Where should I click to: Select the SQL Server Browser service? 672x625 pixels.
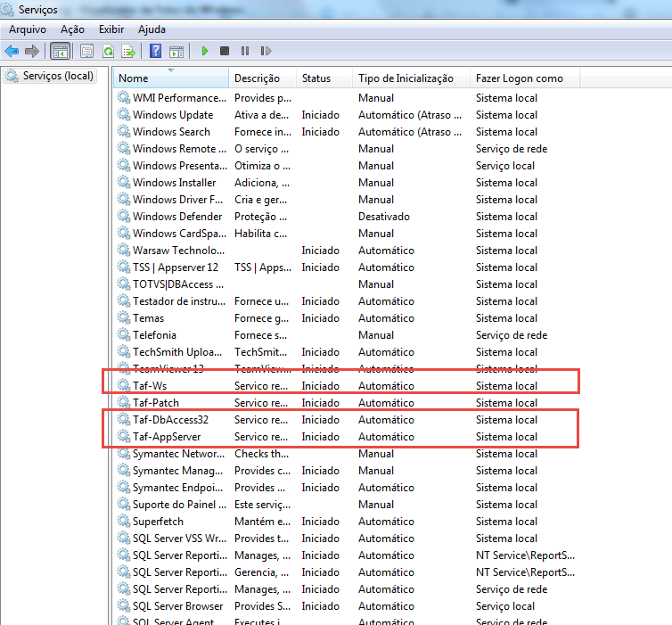(347, 606)
